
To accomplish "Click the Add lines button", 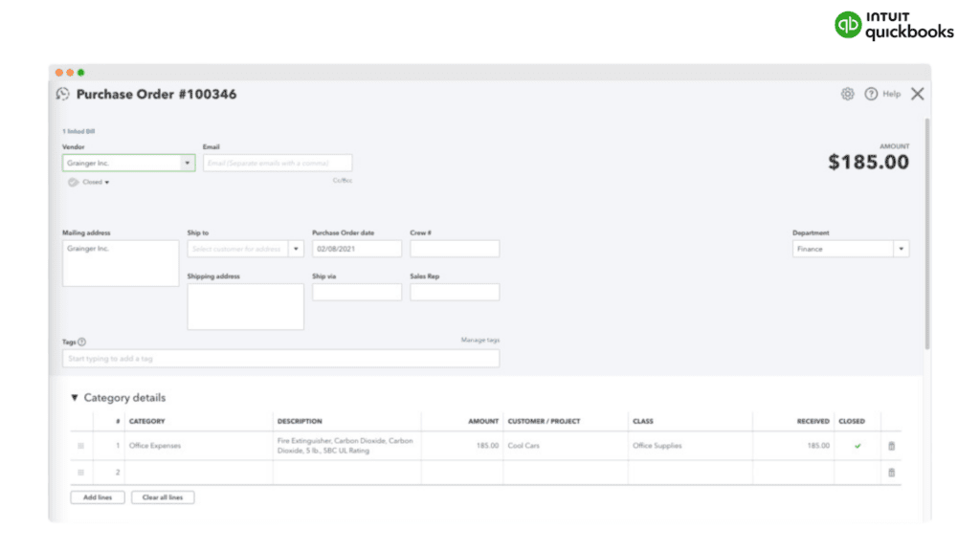I will point(98,497).
